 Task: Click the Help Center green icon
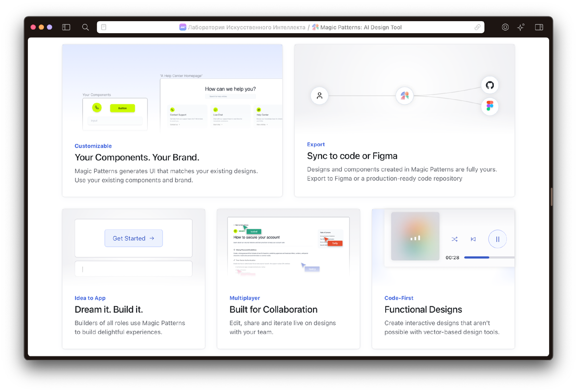pyautogui.click(x=259, y=110)
